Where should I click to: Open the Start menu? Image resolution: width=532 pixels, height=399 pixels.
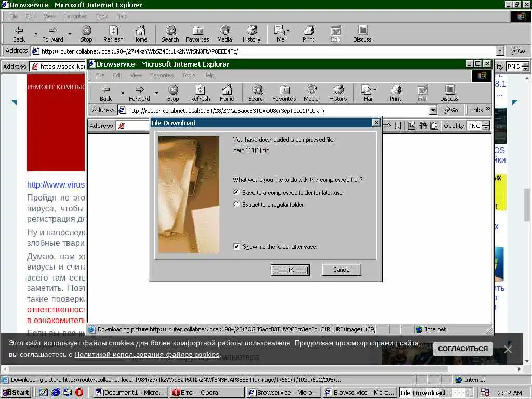(16, 393)
